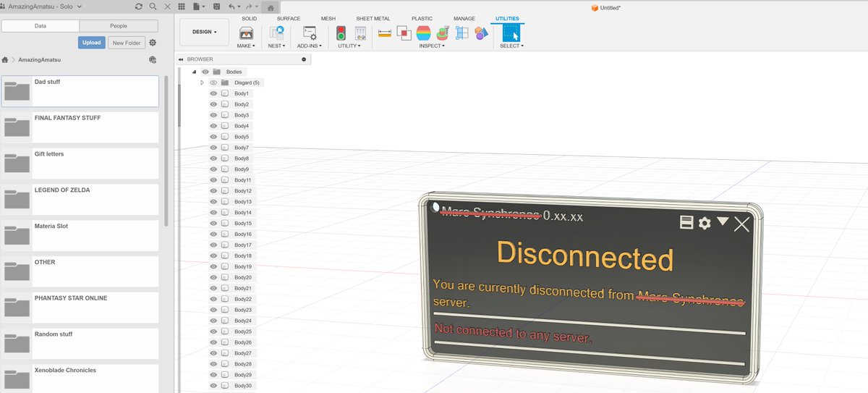This screenshot has width=868, height=393.
Task: Select the Measure ruler tool
Action: coord(385,33)
